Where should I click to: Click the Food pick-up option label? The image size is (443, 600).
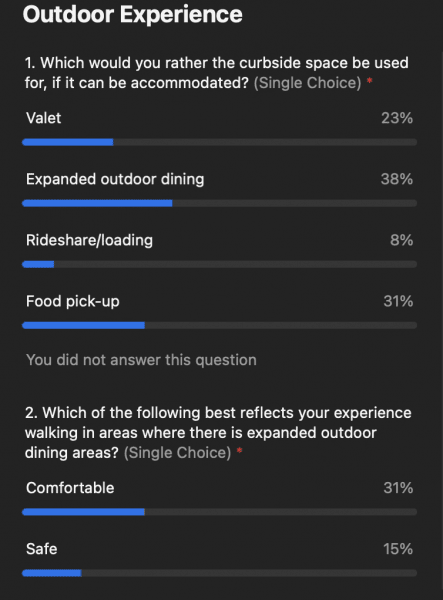pos(73,302)
